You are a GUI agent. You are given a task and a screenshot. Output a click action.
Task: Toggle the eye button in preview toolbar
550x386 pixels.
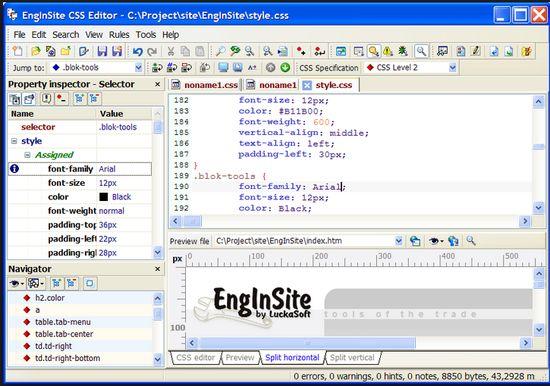coord(436,241)
